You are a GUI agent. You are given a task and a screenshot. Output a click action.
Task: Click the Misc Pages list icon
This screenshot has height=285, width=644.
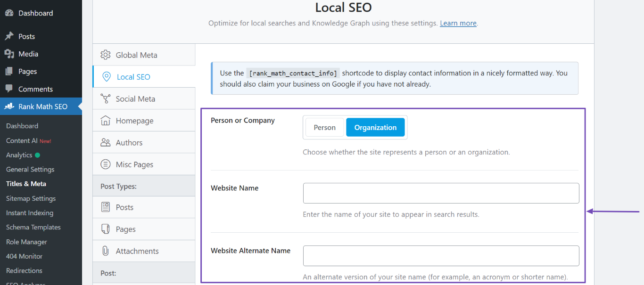coord(106,164)
